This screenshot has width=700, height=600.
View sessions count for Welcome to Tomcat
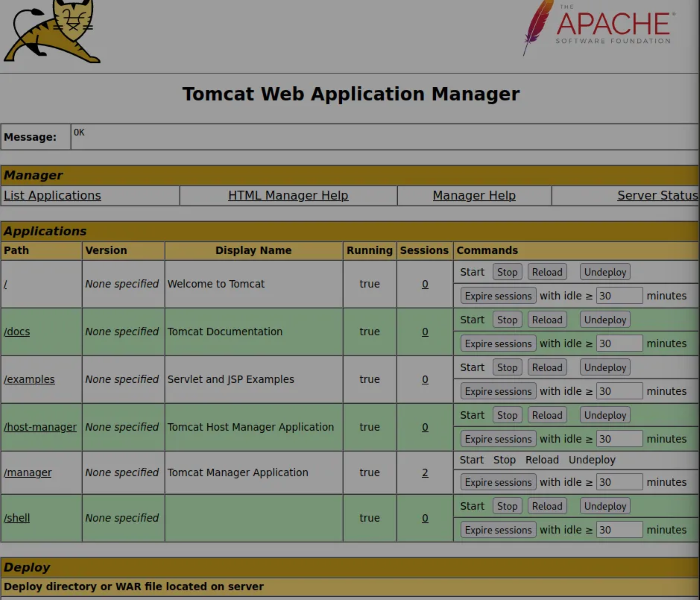point(425,284)
